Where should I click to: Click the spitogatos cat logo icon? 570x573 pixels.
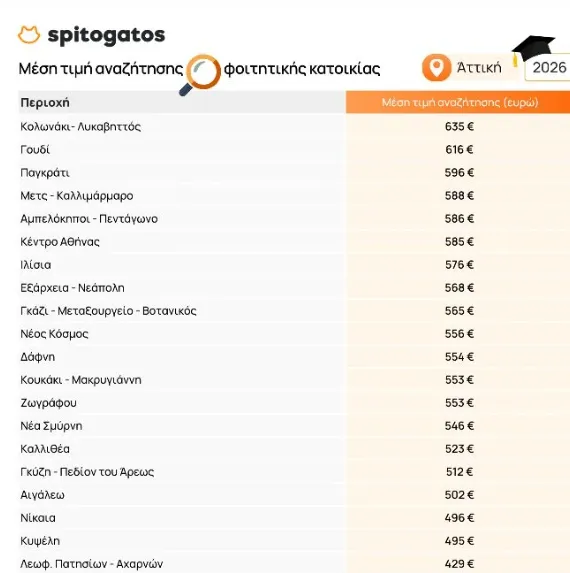point(29,35)
